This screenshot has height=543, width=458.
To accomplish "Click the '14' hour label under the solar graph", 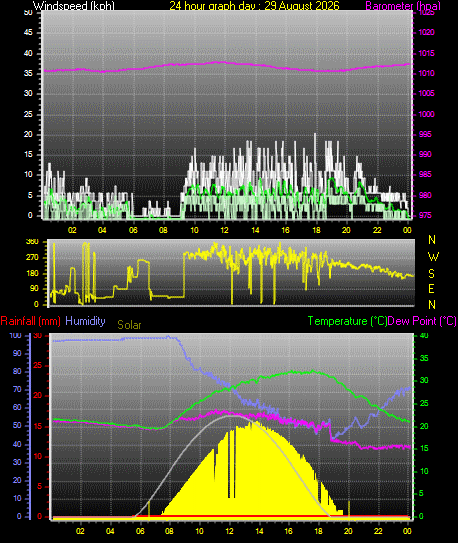I will (x=259, y=531).
